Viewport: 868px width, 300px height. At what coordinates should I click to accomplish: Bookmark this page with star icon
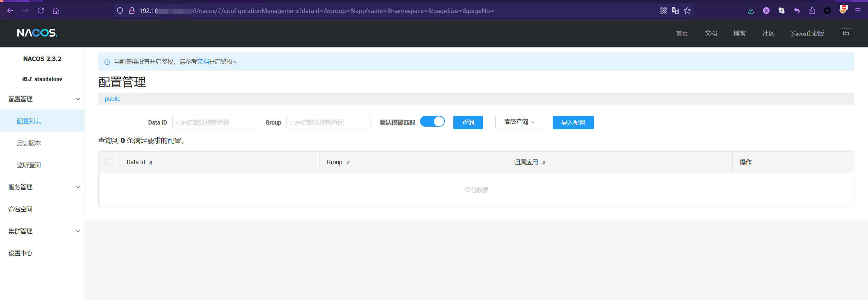pyautogui.click(x=687, y=10)
